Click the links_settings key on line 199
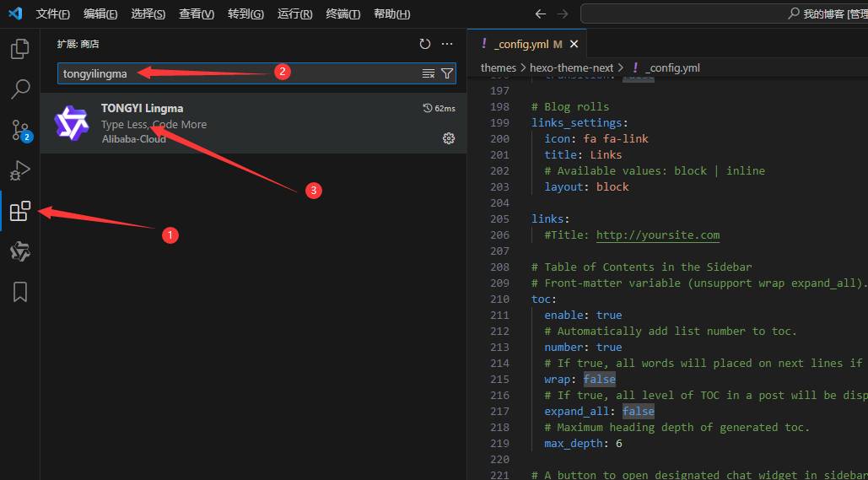868x480 pixels. pyautogui.click(x=577, y=122)
